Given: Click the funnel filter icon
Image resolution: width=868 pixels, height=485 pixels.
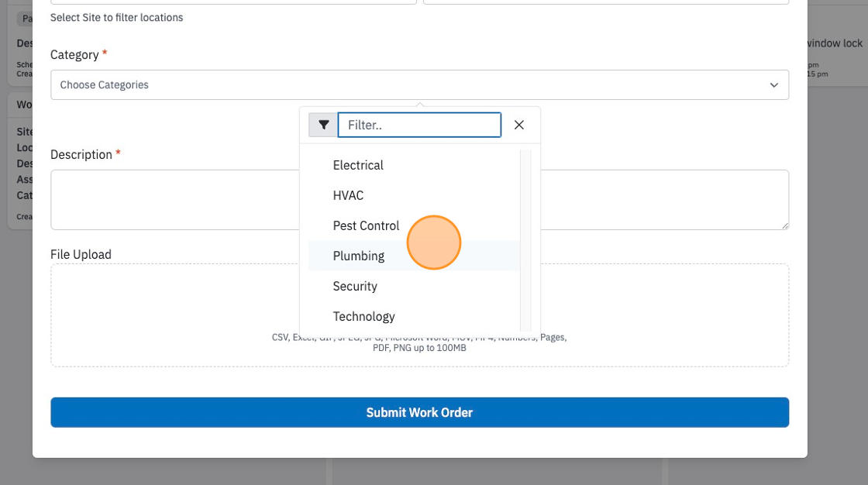Looking at the screenshot, I should [x=323, y=126].
